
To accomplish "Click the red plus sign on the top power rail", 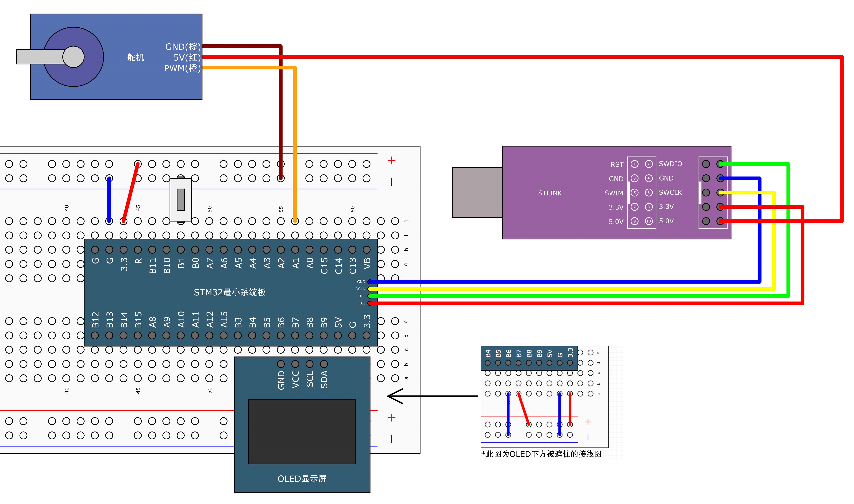I will click(391, 160).
